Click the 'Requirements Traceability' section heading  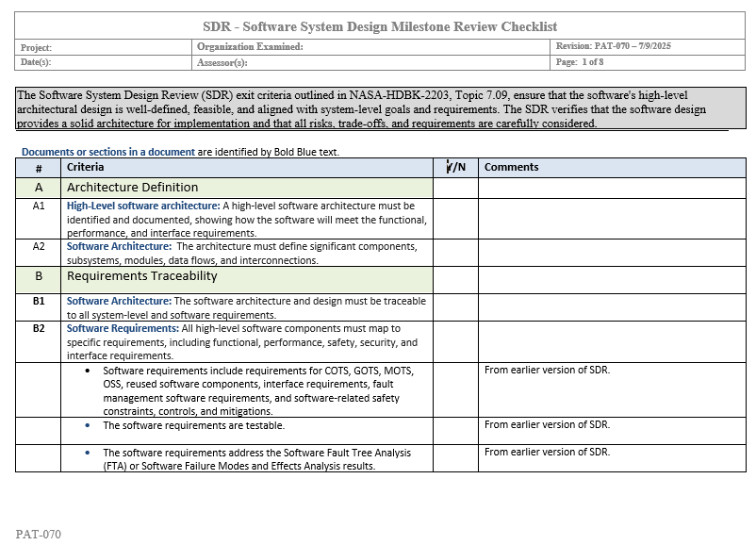point(141,276)
